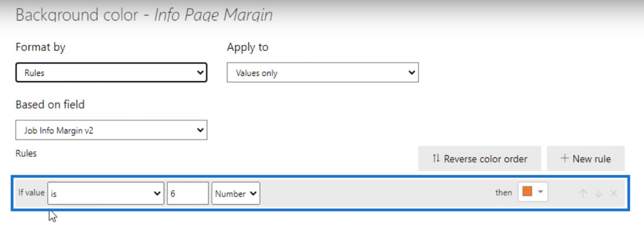Click the Reverse color order button
Image resolution: width=644 pixels, height=232 pixels.
click(x=480, y=158)
